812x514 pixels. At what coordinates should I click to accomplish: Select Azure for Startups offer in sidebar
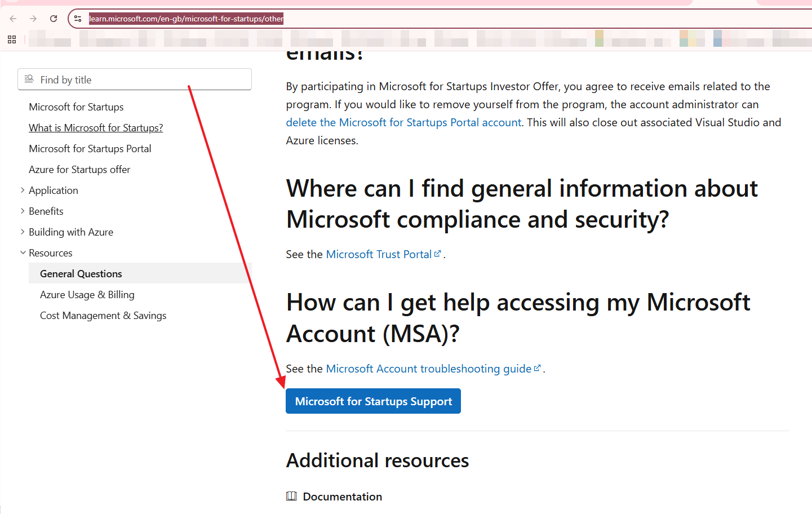coord(79,170)
